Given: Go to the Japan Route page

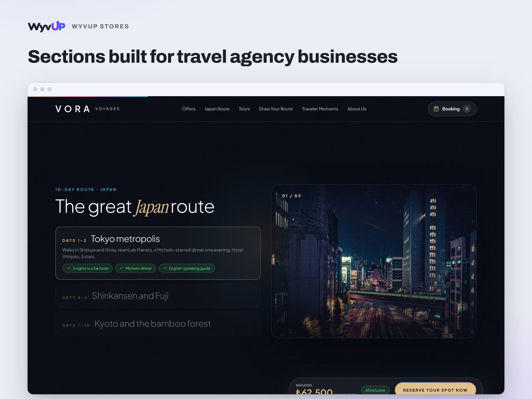Looking at the screenshot, I should (x=217, y=109).
